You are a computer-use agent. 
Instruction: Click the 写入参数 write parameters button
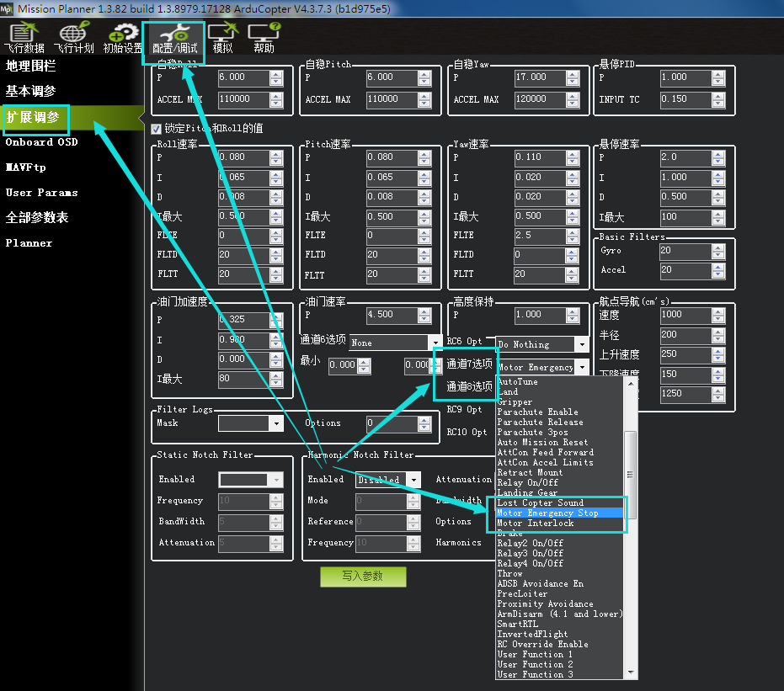(362, 576)
